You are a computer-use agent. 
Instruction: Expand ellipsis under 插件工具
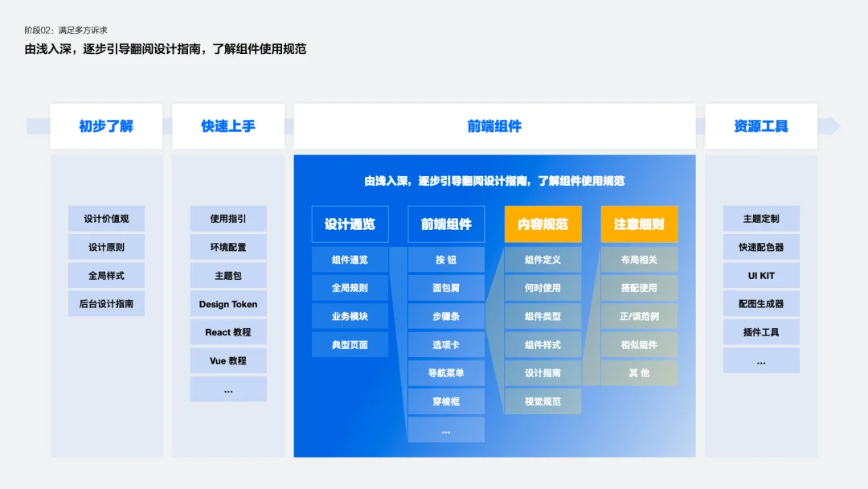coord(761,360)
